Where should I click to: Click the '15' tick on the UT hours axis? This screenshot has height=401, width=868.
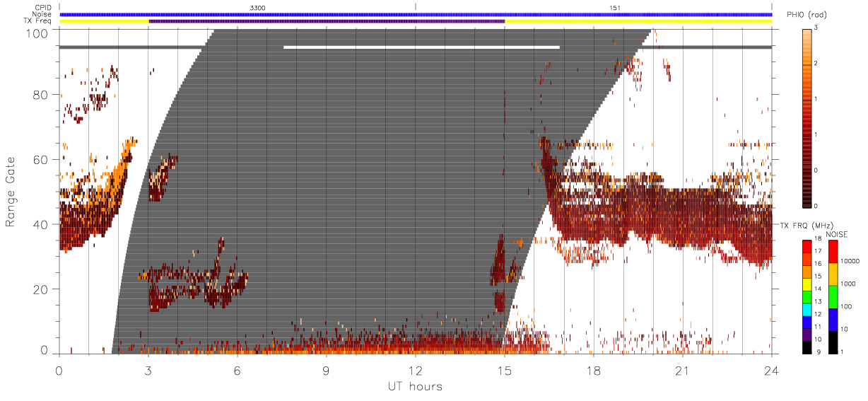pyautogui.click(x=505, y=371)
